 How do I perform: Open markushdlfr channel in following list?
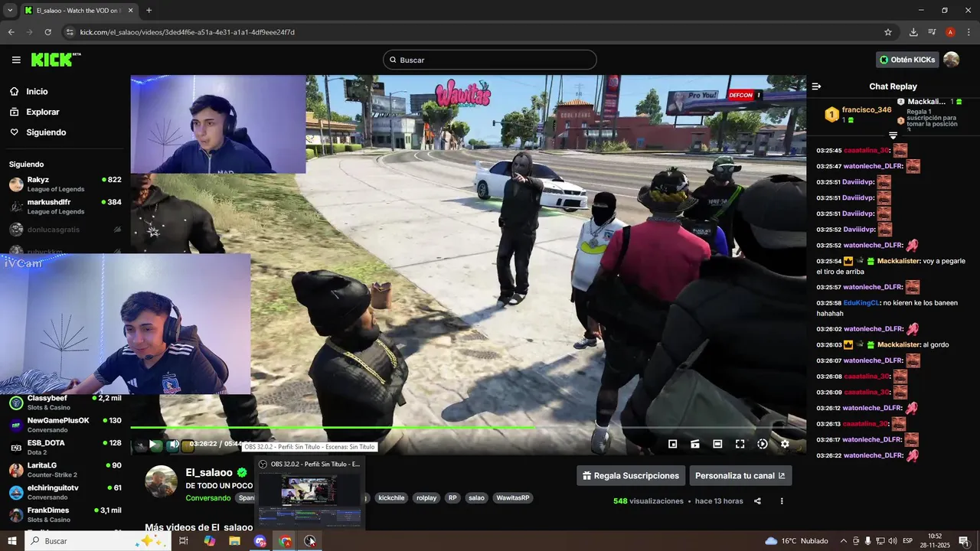pos(65,207)
